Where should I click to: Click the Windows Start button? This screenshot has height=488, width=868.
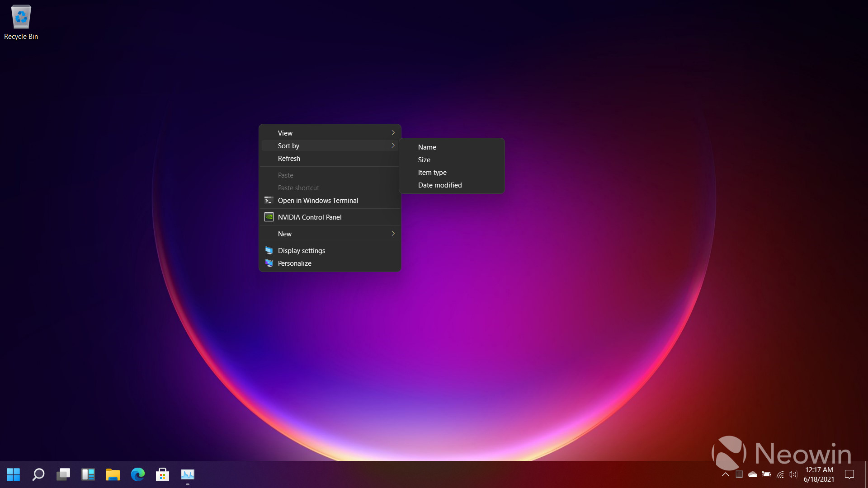14,474
